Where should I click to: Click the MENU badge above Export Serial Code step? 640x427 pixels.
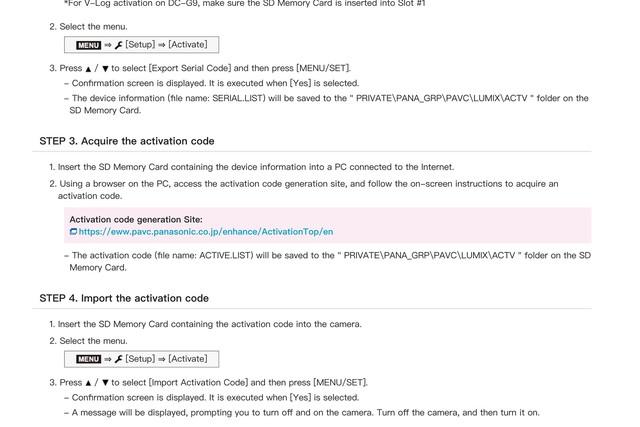coord(89,45)
